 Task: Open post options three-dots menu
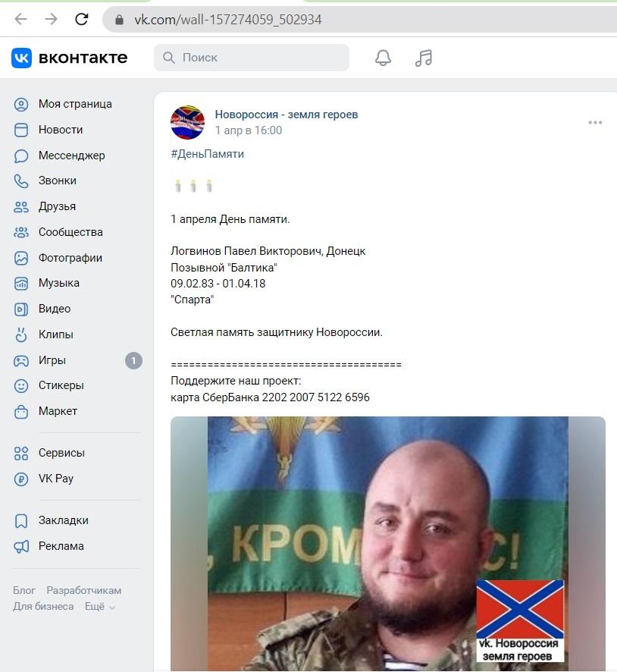click(x=595, y=123)
